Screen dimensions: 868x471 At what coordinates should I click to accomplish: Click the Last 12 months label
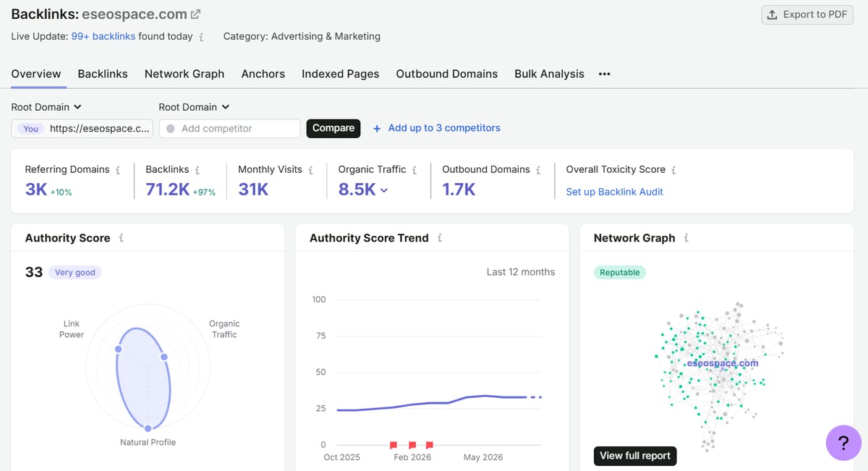click(521, 272)
